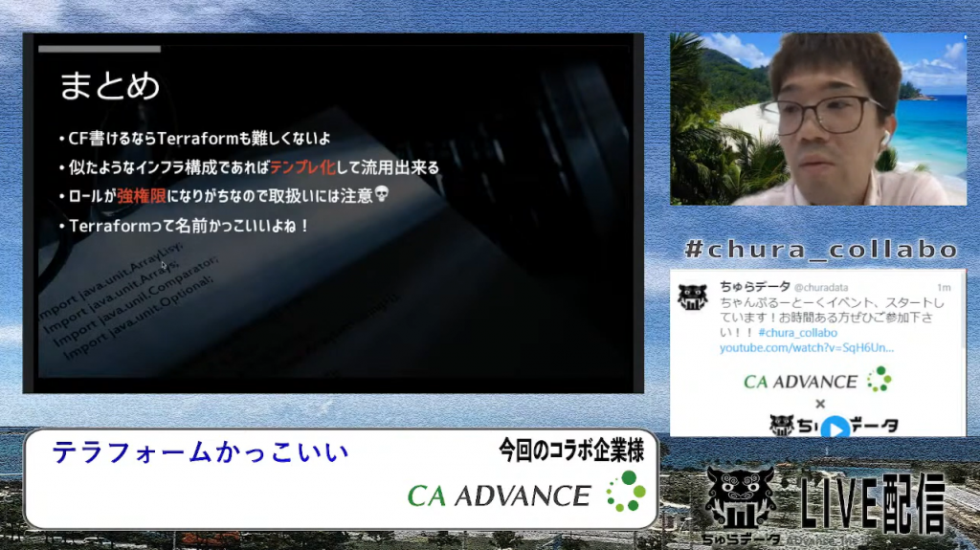Click the speaker webcam video
The image size is (980, 550).
pos(818,119)
